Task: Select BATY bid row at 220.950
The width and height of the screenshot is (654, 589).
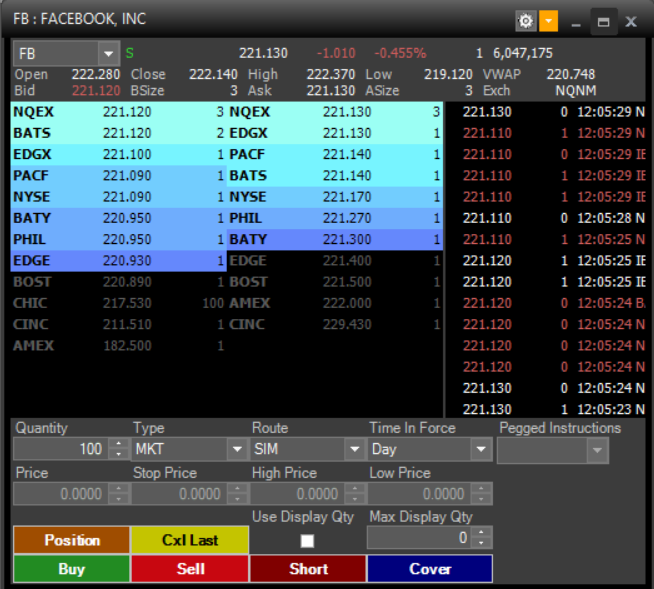Action: click(118, 218)
